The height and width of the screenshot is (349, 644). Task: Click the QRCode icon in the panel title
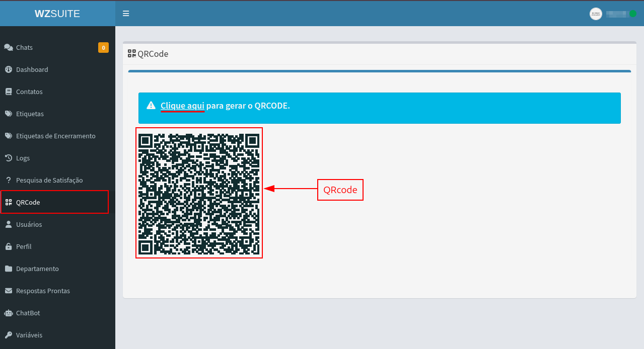tap(132, 53)
